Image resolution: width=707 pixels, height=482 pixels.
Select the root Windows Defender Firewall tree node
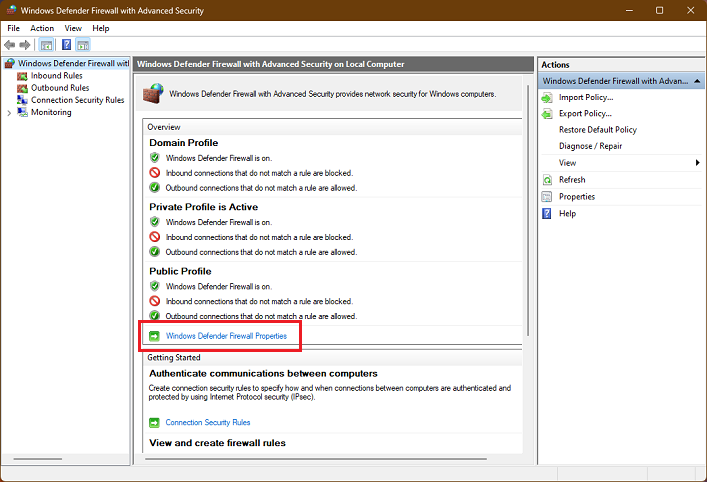pyautogui.click(x=73, y=64)
